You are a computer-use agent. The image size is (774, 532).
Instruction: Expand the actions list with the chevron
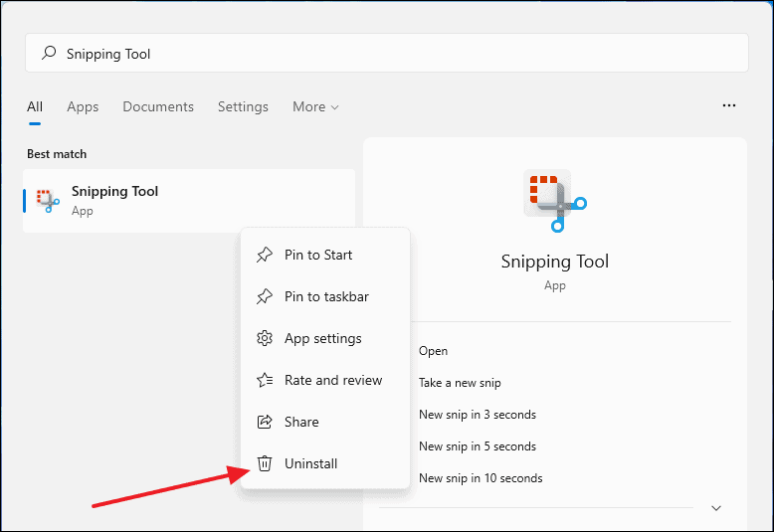716,508
